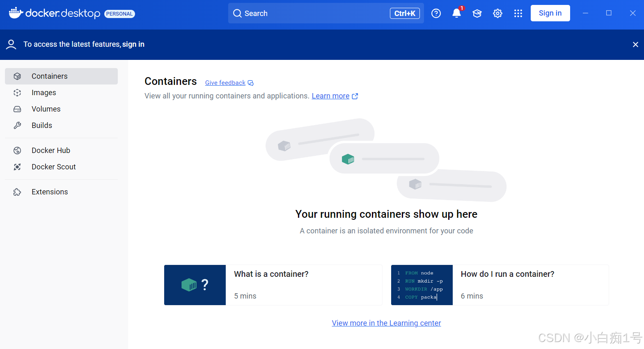Click the user profile icon in banner

(11, 44)
